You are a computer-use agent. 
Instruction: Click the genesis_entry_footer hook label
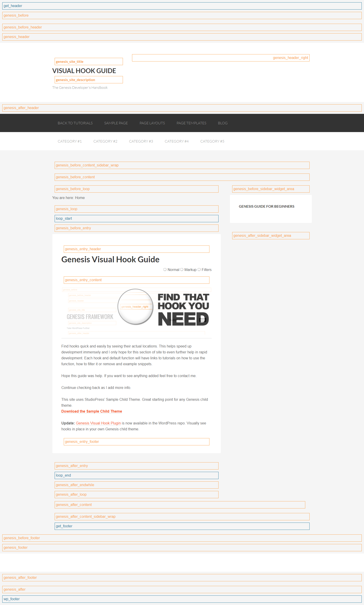click(136, 442)
